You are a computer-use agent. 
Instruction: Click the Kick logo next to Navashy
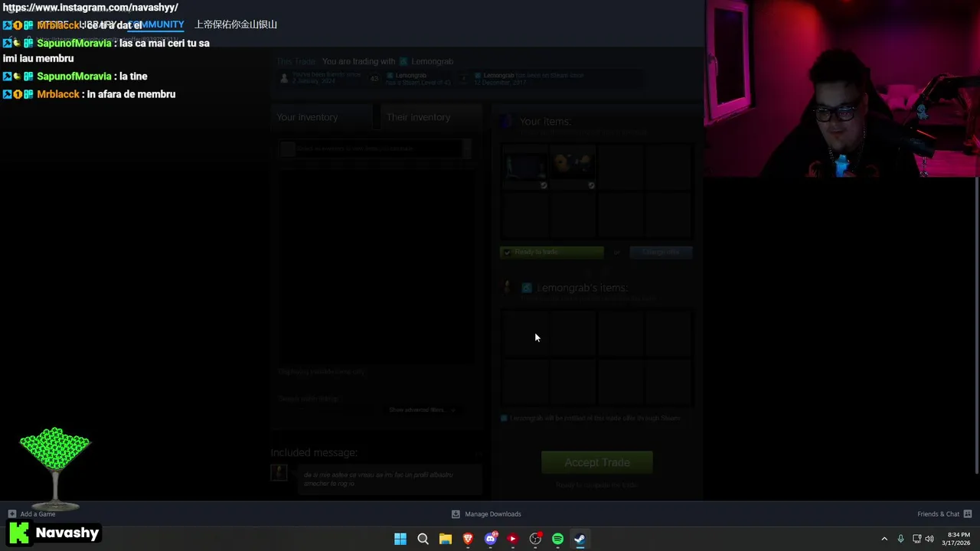coord(19,533)
